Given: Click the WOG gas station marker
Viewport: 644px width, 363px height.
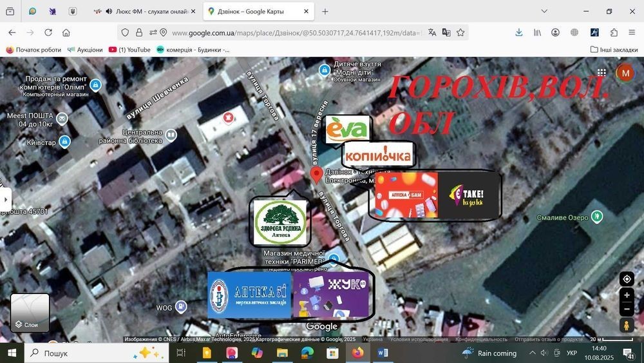Looking at the screenshot, I should (x=181, y=306).
